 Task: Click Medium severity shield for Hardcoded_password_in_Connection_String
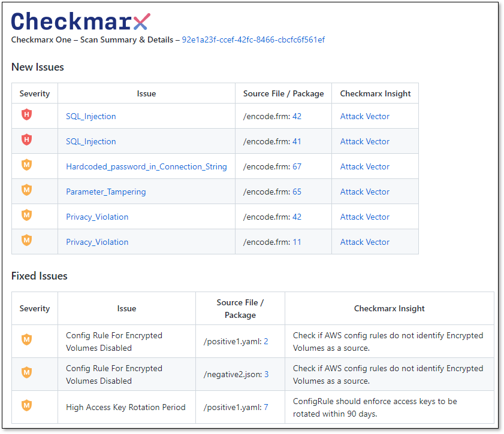tap(27, 165)
